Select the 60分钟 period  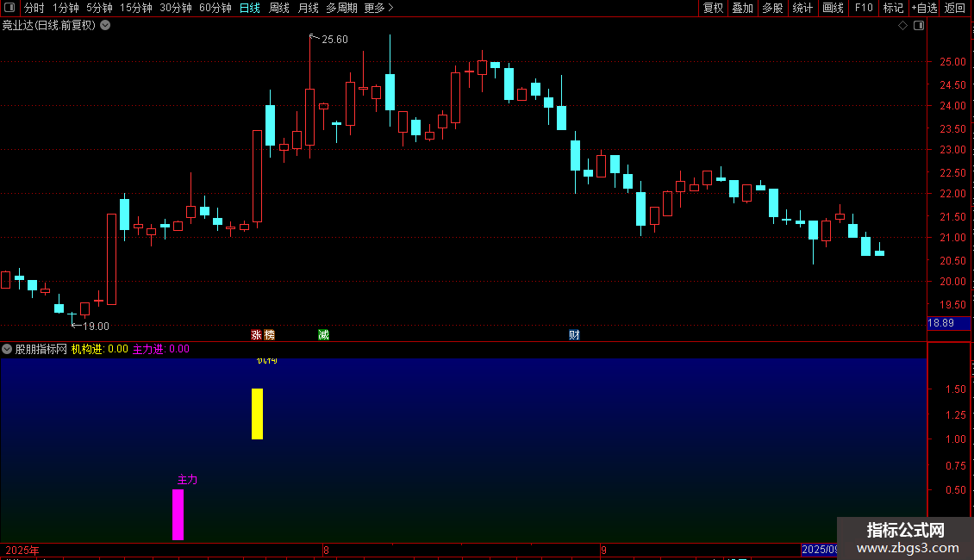pos(215,8)
